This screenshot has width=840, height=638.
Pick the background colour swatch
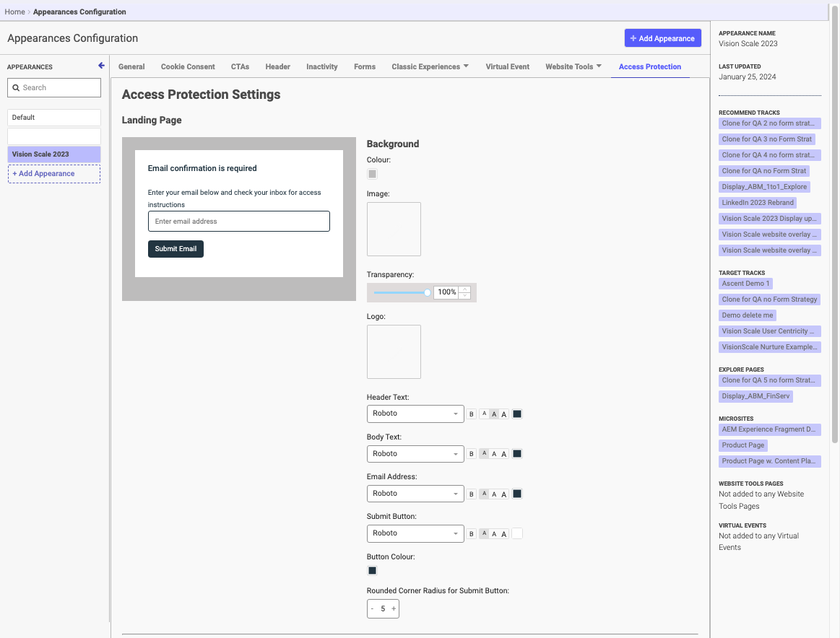point(372,174)
